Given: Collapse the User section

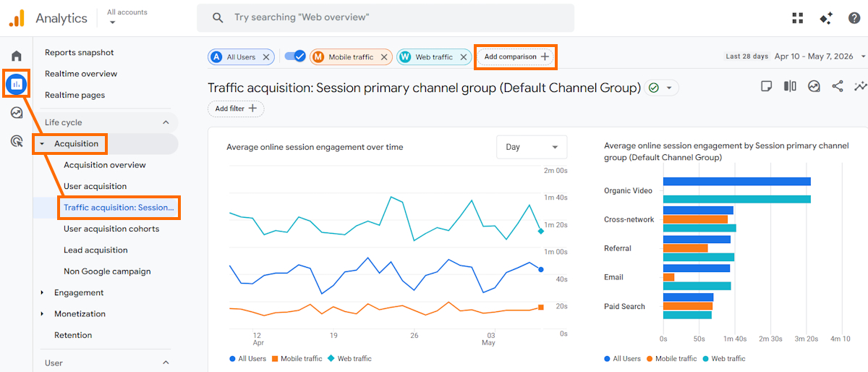Looking at the screenshot, I should tap(165, 363).
